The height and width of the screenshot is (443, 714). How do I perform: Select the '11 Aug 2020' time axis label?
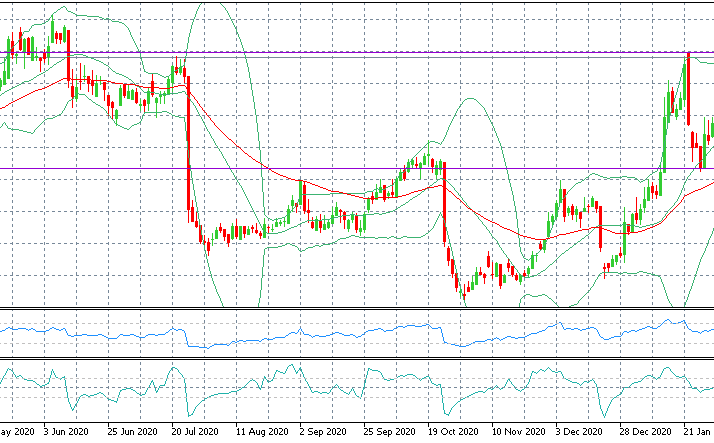[262, 431]
